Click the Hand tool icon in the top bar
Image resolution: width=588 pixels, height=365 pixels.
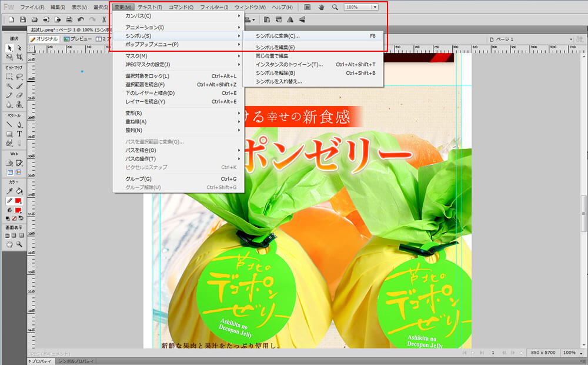(x=321, y=7)
